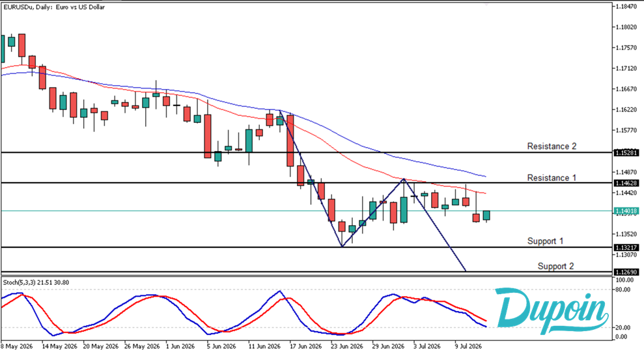Click the 20.00 stochastic scale value
This screenshot has height=350, width=644.
[x=623, y=327]
